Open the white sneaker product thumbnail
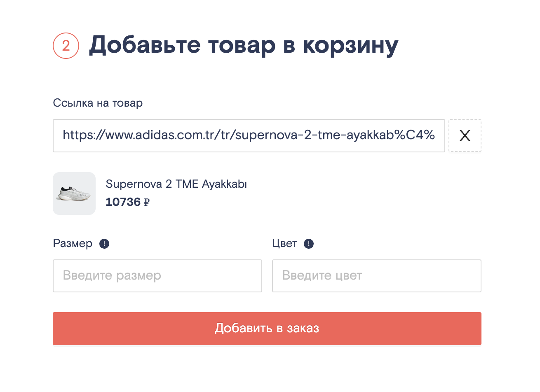The width and height of the screenshot is (540, 392). (x=74, y=194)
